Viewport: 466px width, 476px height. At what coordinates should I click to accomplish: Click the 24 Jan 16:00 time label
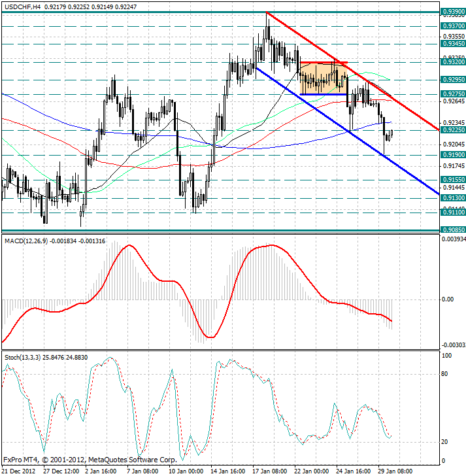point(354,471)
